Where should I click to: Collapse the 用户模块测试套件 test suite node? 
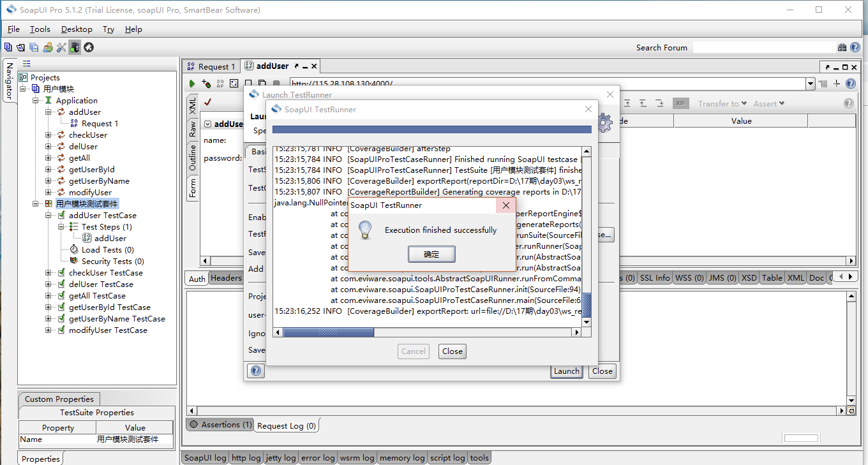coord(36,203)
